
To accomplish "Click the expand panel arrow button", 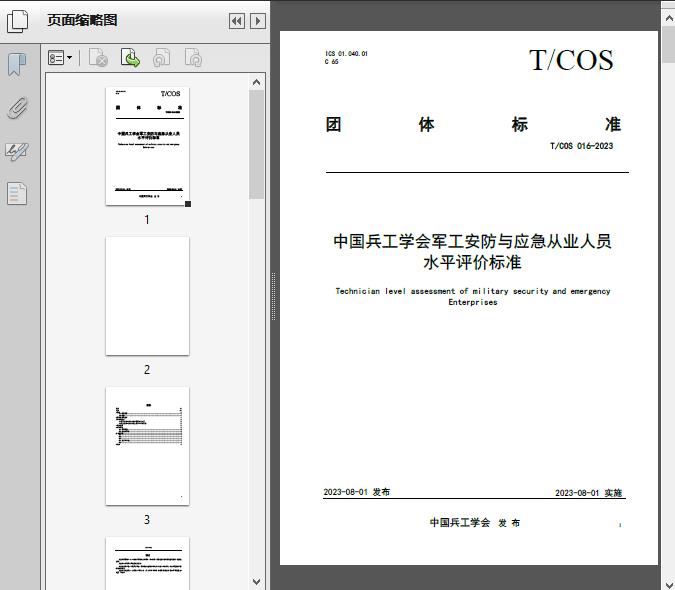I will pos(258,21).
